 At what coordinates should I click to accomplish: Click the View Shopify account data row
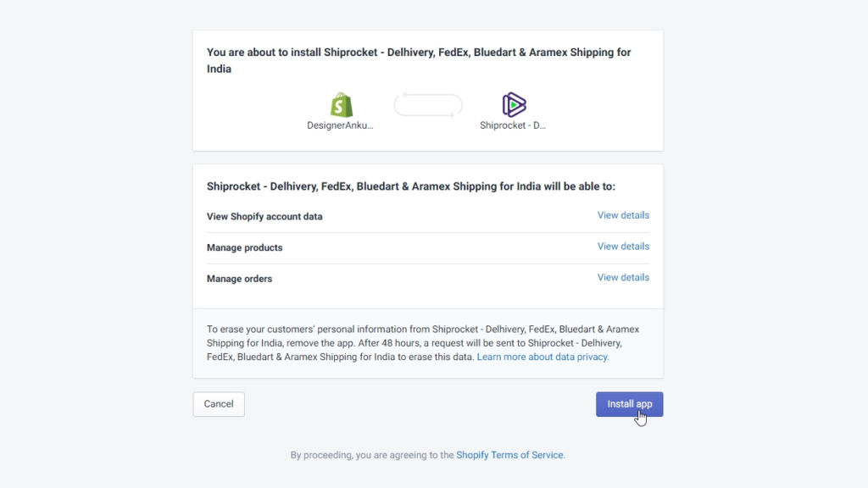click(428, 216)
